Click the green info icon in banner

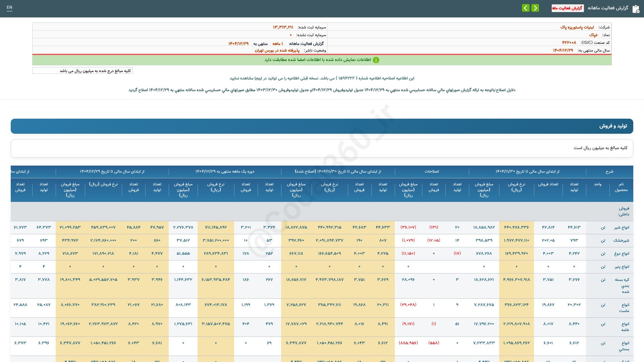coord(376,60)
